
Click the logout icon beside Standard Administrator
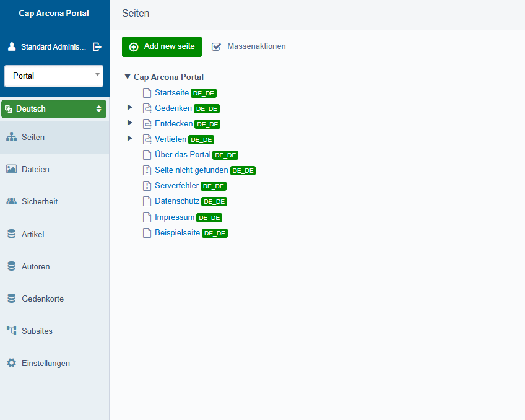(x=97, y=46)
